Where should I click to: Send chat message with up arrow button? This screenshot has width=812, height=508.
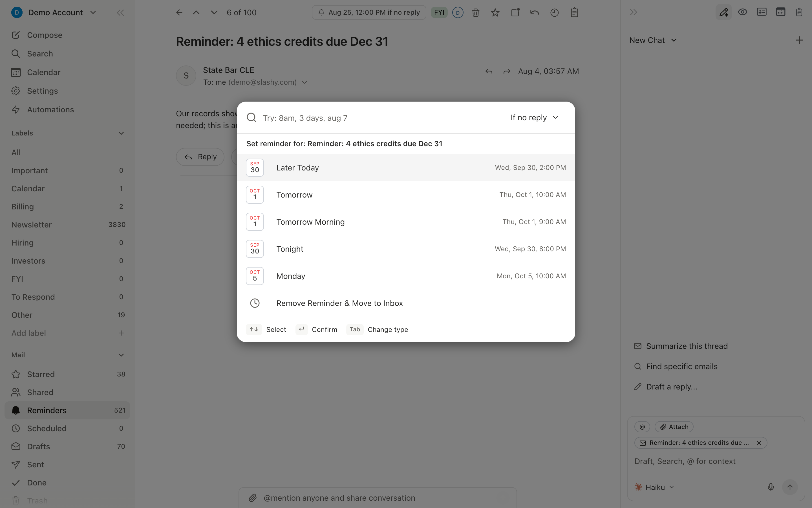tap(790, 487)
